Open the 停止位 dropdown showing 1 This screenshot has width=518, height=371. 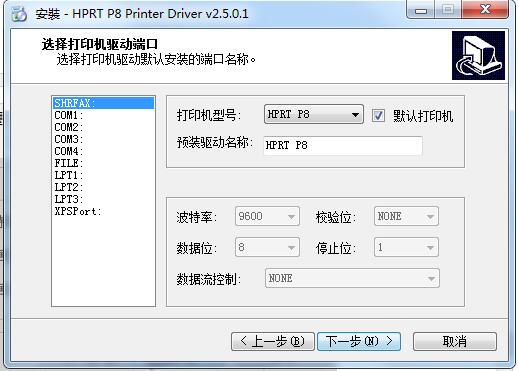[406, 247]
